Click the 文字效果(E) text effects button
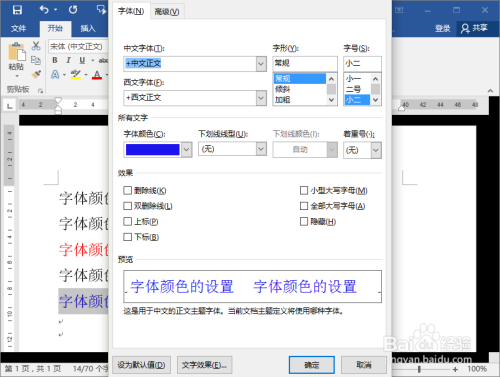 (x=204, y=365)
